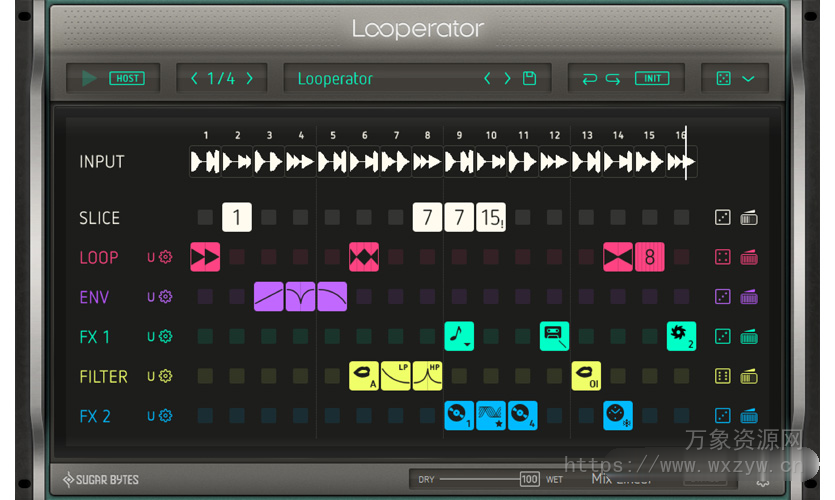Load the next preset with the right arrow
This screenshot has height=500, width=835.
point(507,78)
